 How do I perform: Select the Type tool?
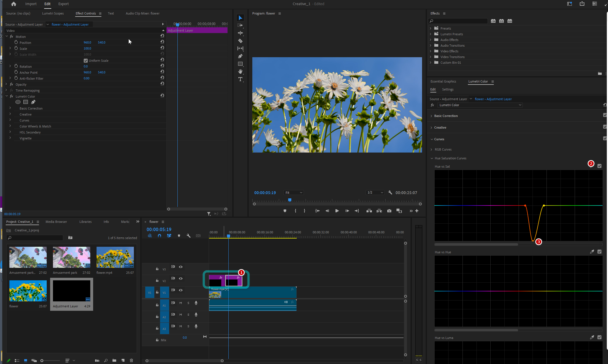[x=240, y=79]
